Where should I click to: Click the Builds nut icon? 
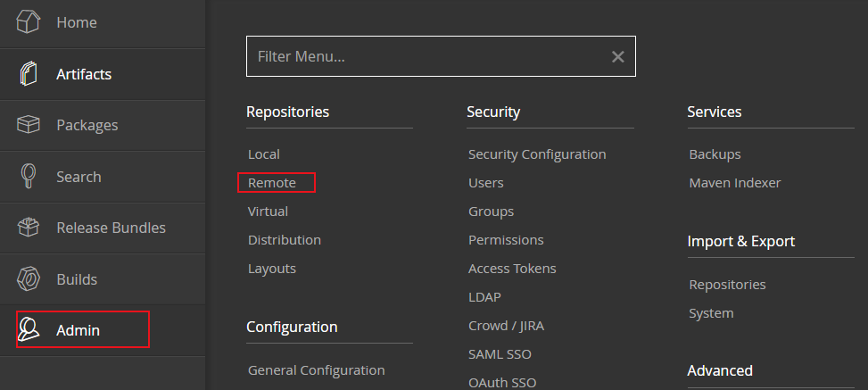pyautogui.click(x=29, y=279)
